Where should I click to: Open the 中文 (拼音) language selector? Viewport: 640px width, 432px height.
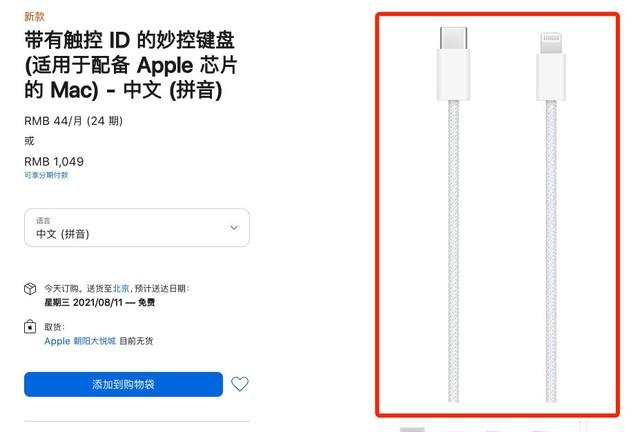tap(137, 227)
